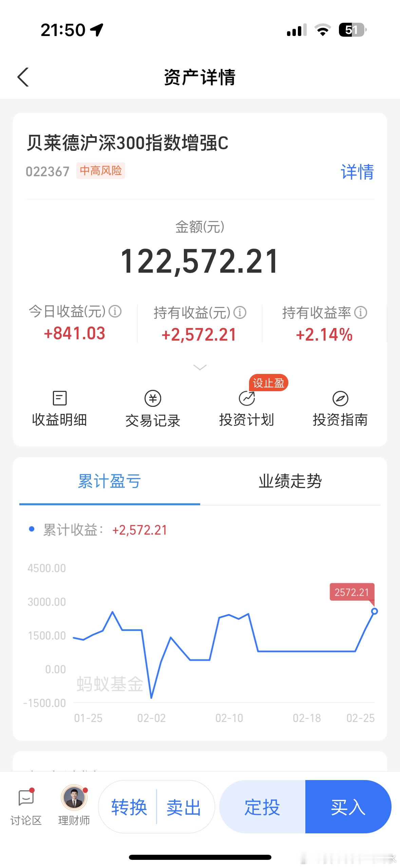Open 投资指南 compass icon
The height and width of the screenshot is (868, 400).
340,398
